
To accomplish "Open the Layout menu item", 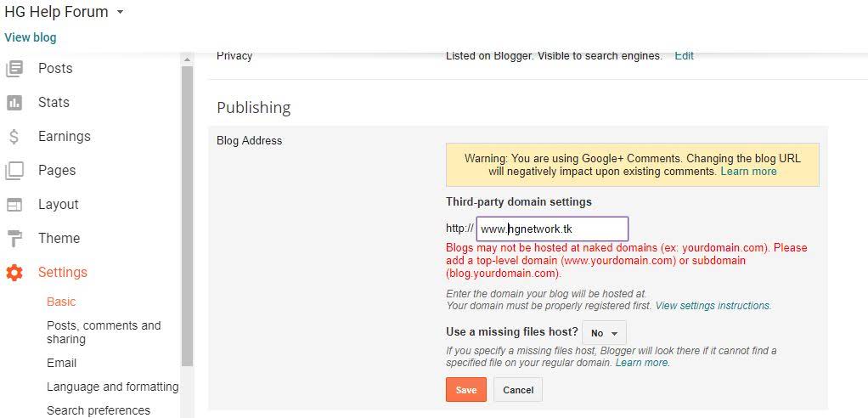I will (x=59, y=204).
